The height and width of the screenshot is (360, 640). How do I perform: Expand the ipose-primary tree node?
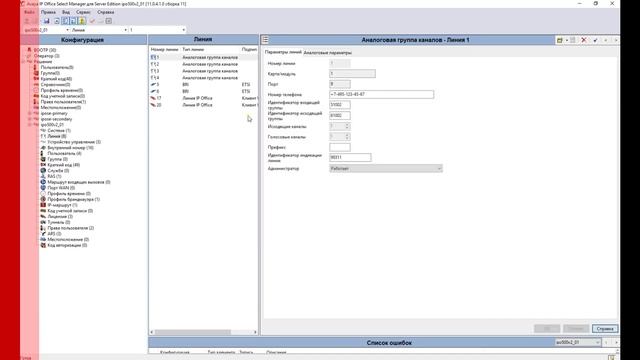pos(29,113)
